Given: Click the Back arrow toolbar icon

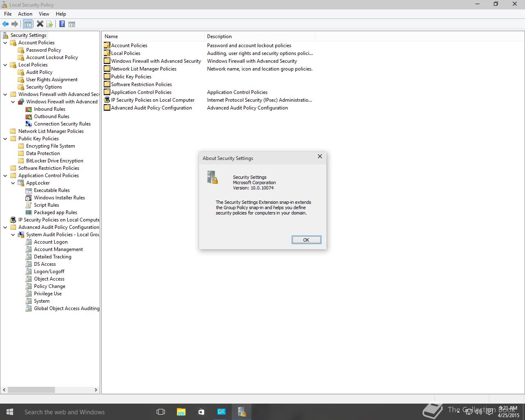Looking at the screenshot, I should (x=5, y=24).
